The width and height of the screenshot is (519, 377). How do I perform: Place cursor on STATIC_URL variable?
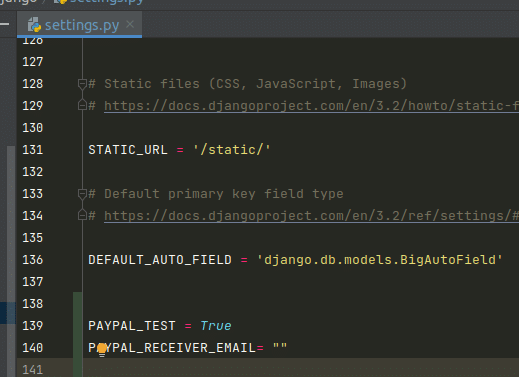click(x=128, y=150)
